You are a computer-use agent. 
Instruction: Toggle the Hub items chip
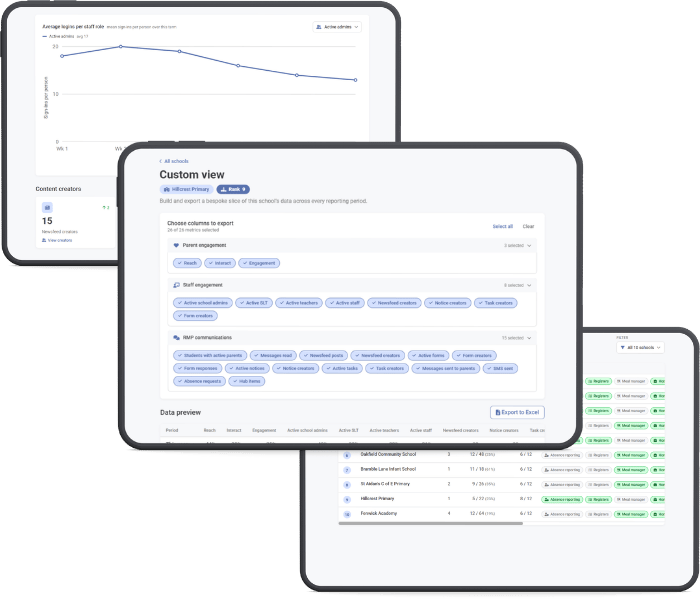point(246,382)
